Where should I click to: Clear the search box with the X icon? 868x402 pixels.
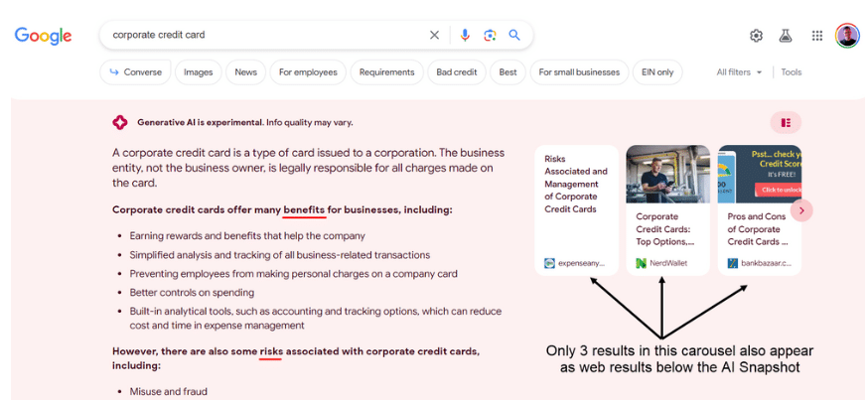coord(435,36)
